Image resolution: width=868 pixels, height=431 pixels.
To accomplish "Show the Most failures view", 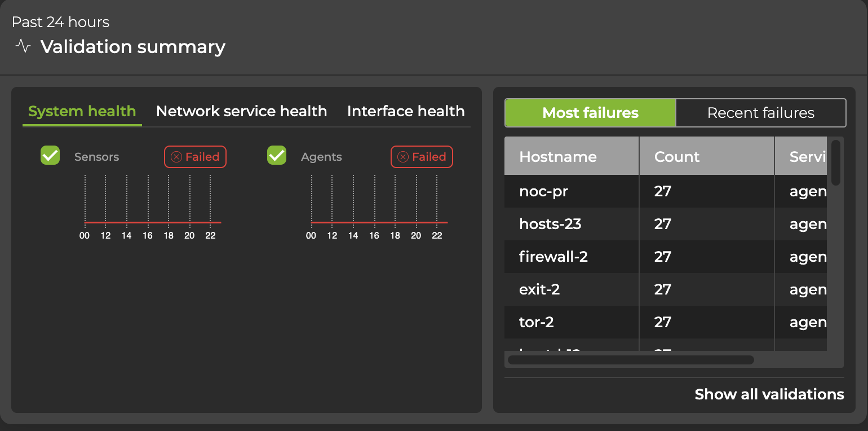I will click(590, 113).
